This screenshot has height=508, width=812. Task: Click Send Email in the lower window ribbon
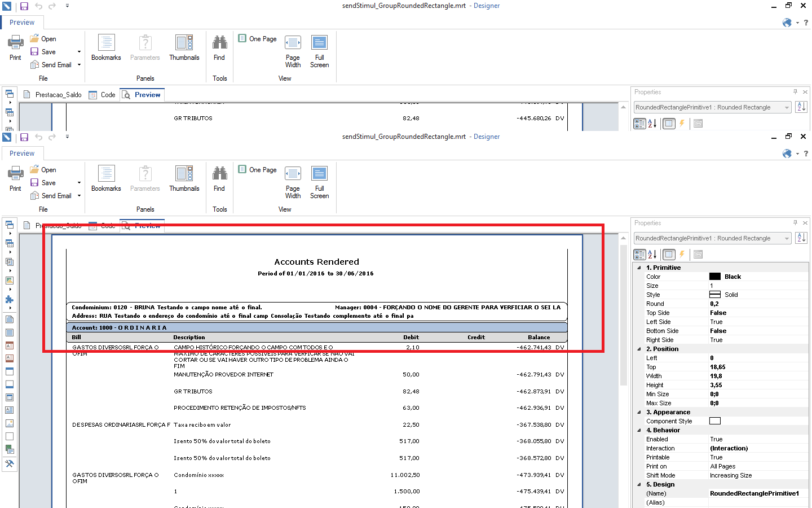(51, 196)
